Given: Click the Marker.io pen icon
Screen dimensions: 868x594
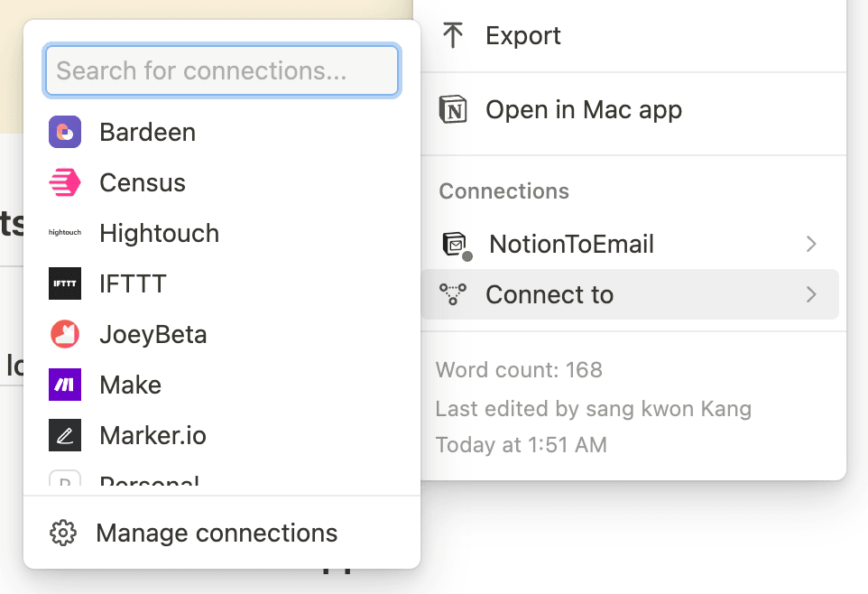Looking at the screenshot, I should tap(65, 435).
